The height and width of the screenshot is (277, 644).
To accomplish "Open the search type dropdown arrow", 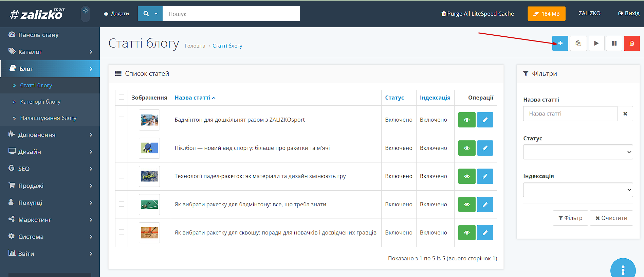I will (156, 14).
